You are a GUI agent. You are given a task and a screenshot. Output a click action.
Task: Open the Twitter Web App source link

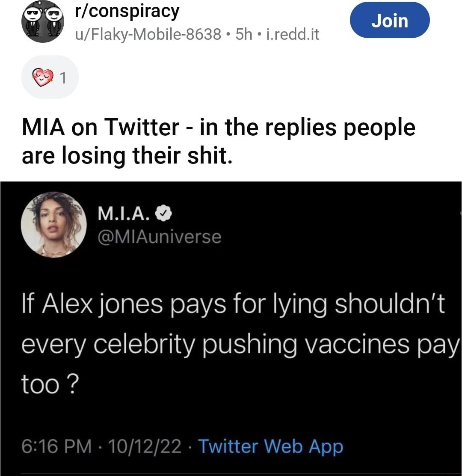click(271, 447)
